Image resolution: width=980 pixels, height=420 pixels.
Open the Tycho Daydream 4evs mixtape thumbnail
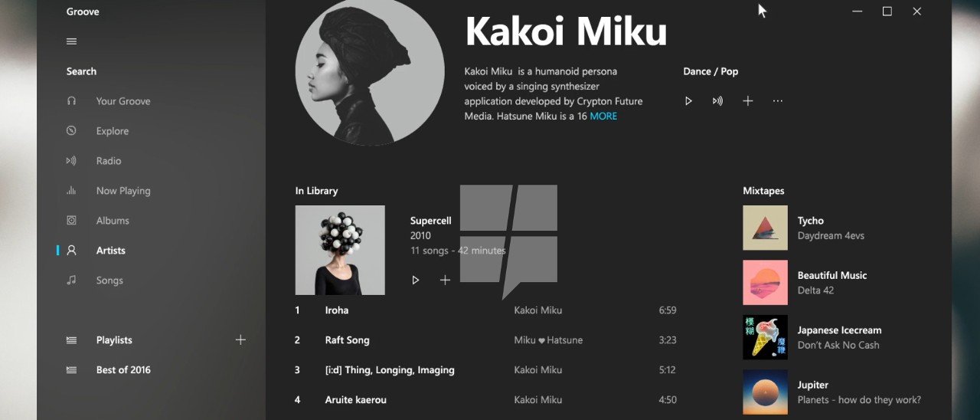point(765,228)
